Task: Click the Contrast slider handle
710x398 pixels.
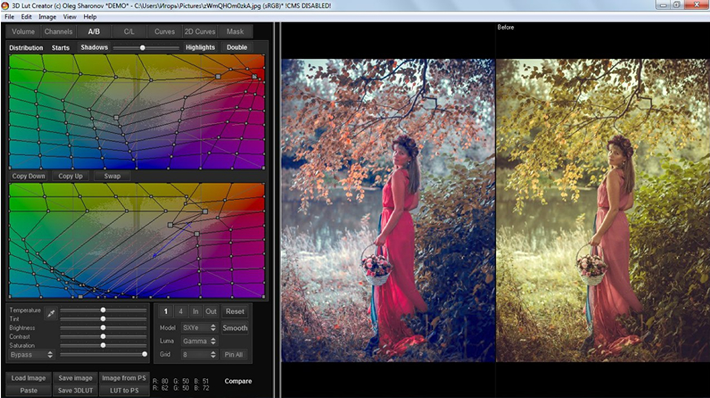Action: point(103,336)
